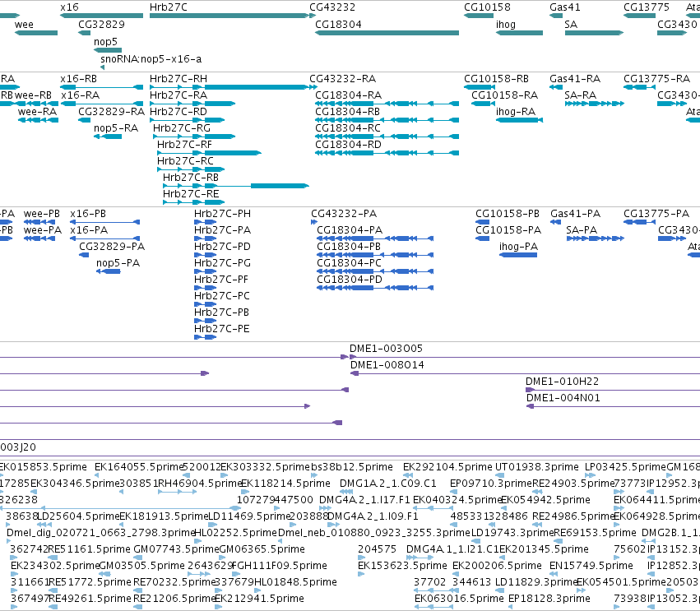Open the CG18304-RD transcript label

[348, 145]
